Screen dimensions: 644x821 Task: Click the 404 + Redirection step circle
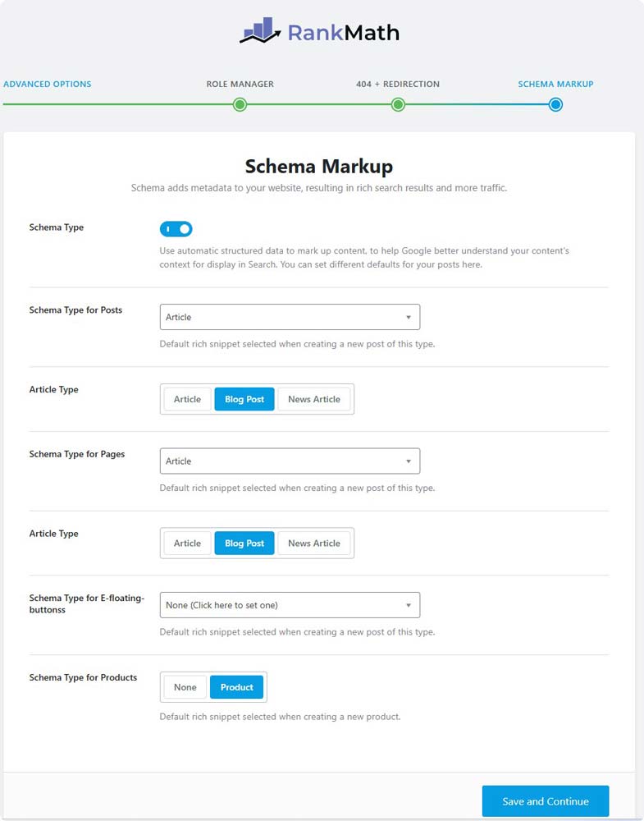(x=399, y=104)
